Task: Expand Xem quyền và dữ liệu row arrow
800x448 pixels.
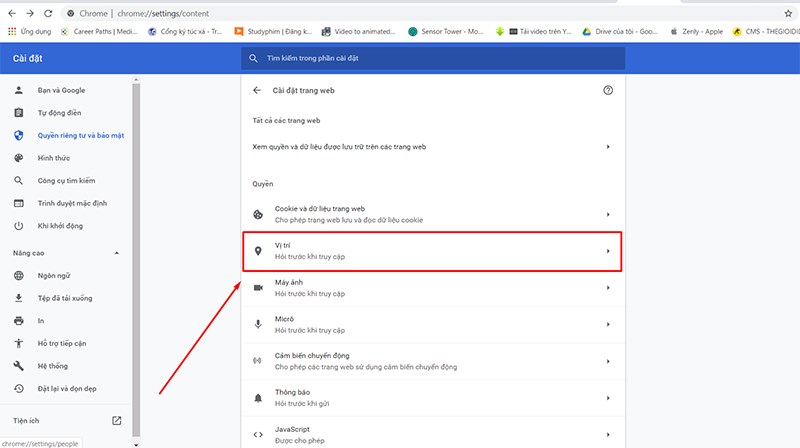Action: (608, 146)
